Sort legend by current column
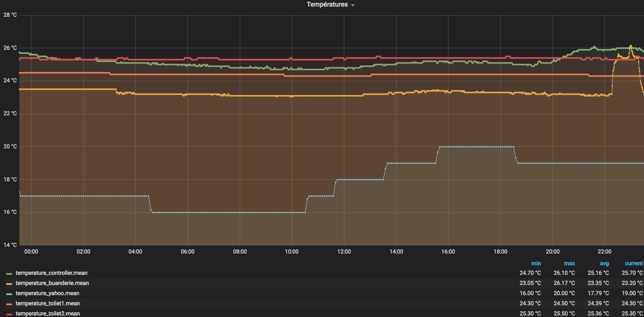Image resolution: width=644 pixels, height=317 pixels. pyautogui.click(x=634, y=263)
